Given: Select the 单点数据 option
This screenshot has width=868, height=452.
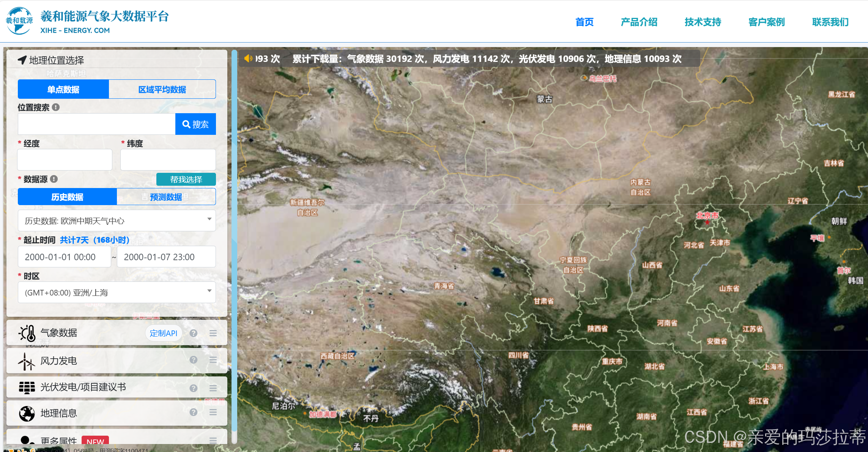Looking at the screenshot, I should tap(63, 90).
